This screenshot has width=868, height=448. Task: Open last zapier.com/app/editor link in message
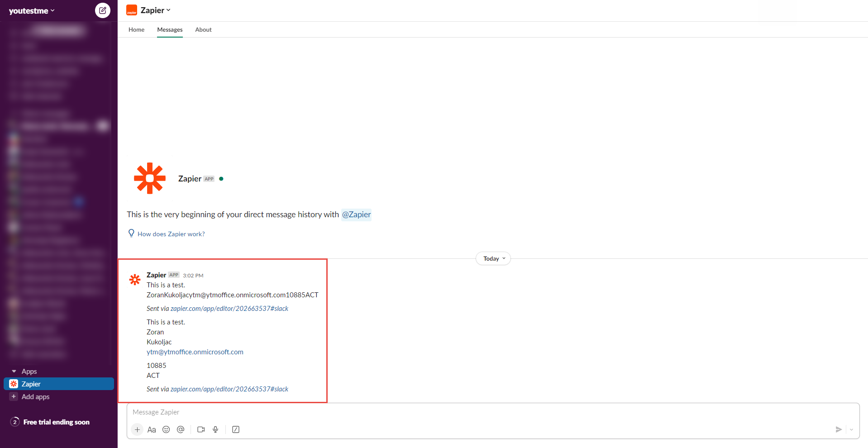click(229, 389)
